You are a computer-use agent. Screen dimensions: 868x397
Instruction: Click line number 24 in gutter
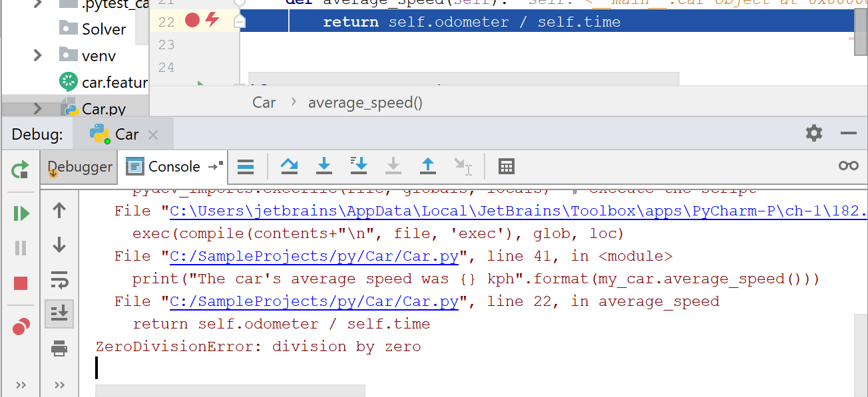coord(166,67)
